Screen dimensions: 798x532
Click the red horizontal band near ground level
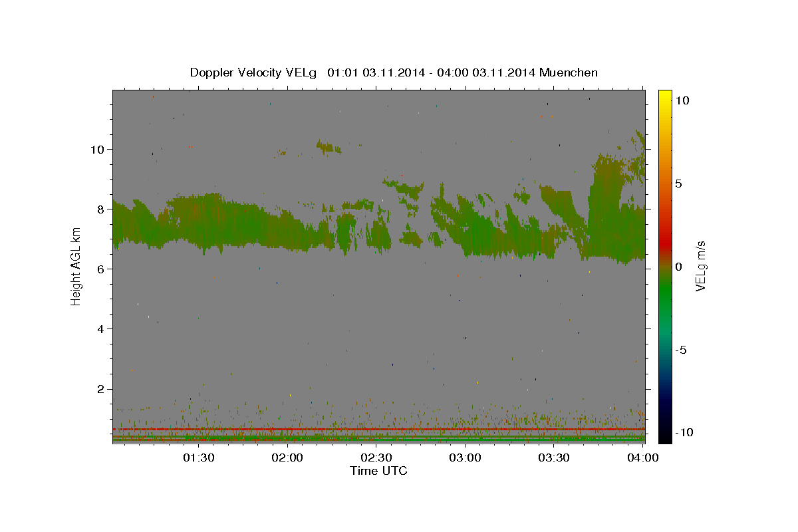point(379,430)
